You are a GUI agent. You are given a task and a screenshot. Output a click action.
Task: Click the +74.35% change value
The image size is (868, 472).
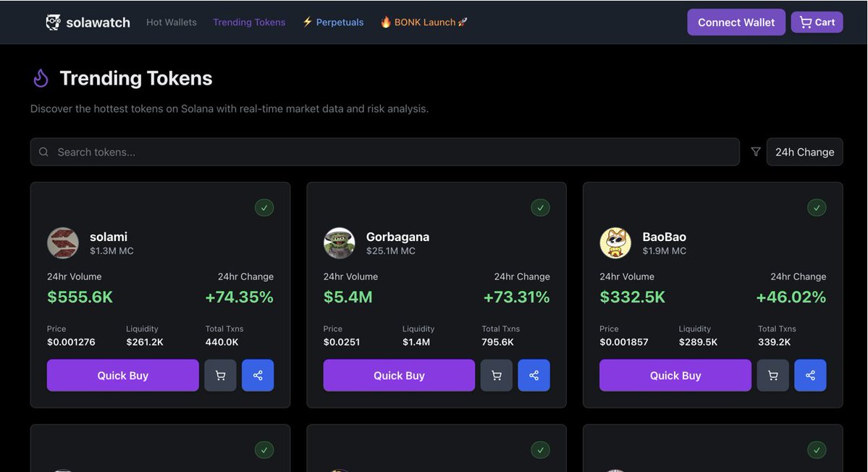(x=239, y=297)
